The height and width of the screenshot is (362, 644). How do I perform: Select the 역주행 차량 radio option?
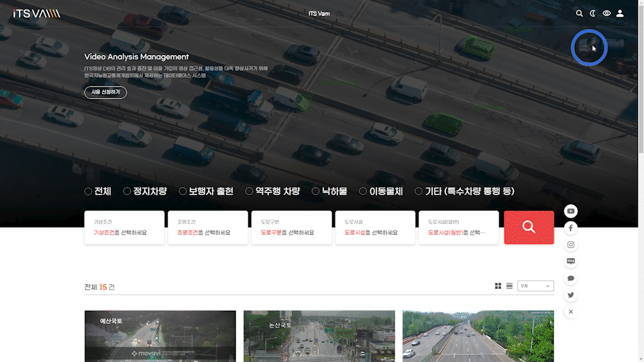273,191
